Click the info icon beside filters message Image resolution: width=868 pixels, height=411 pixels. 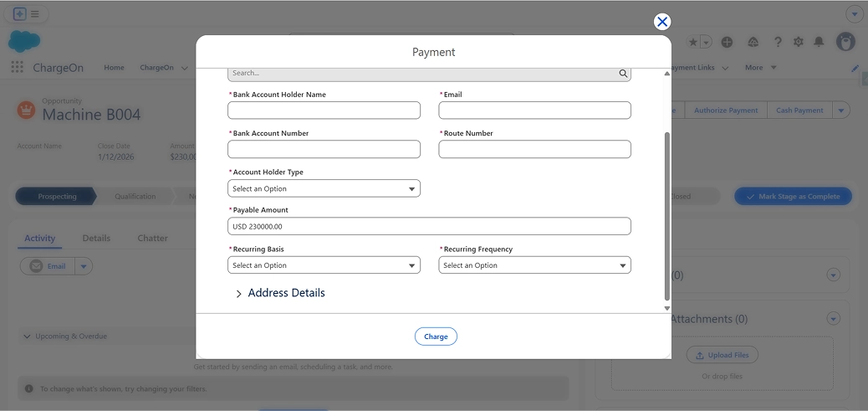point(28,389)
